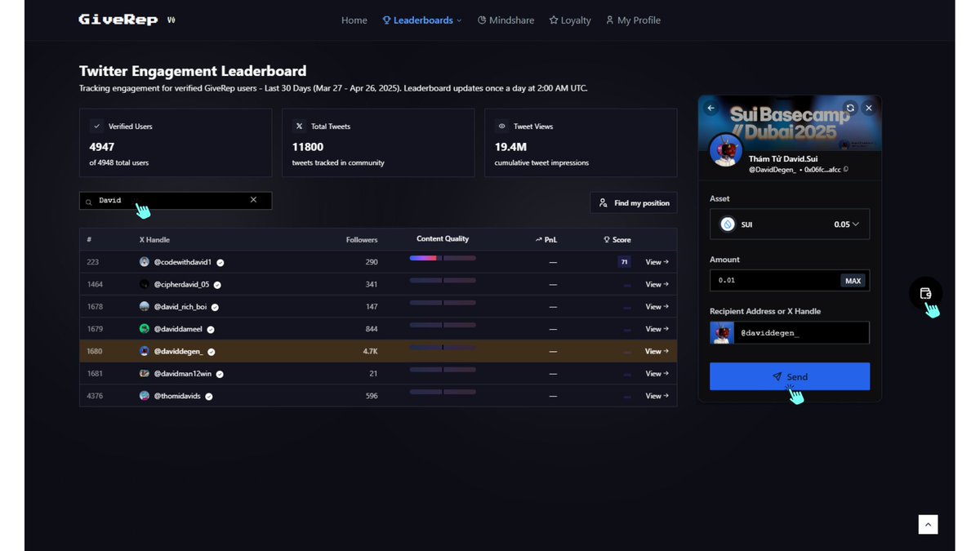Viewport: 980px width, 551px height.
Task: Click the search field containing David
Action: click(176, 201)
